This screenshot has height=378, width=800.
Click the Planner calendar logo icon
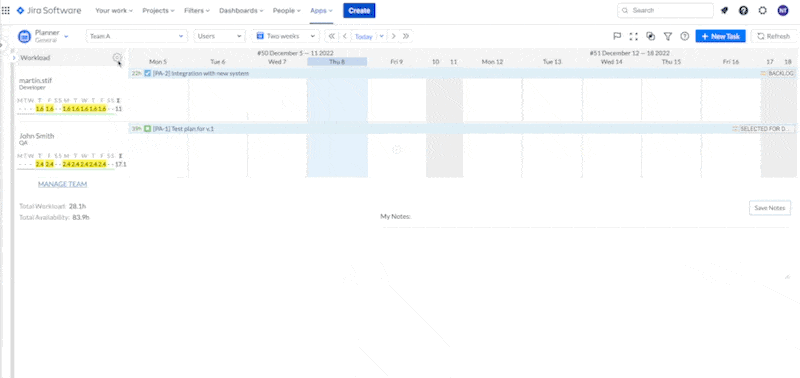click(x=24, y=36)
